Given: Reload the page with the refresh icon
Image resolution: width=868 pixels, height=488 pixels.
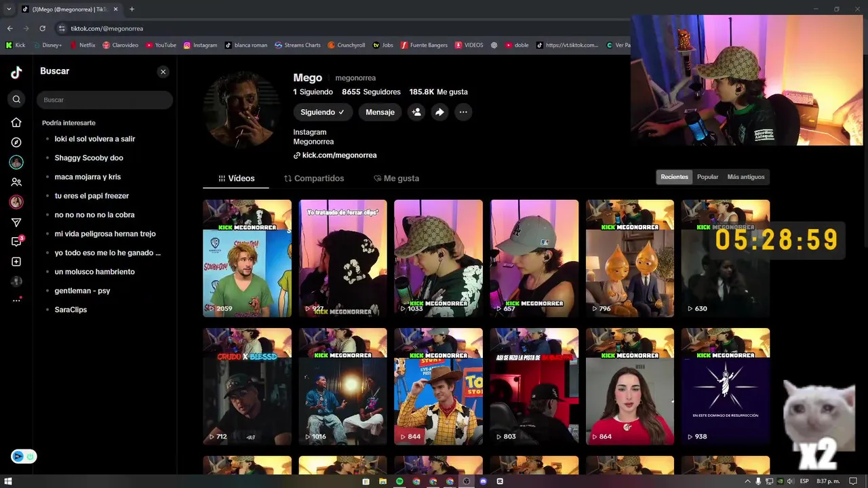Looking at the screenshot, I should point(42,28).
